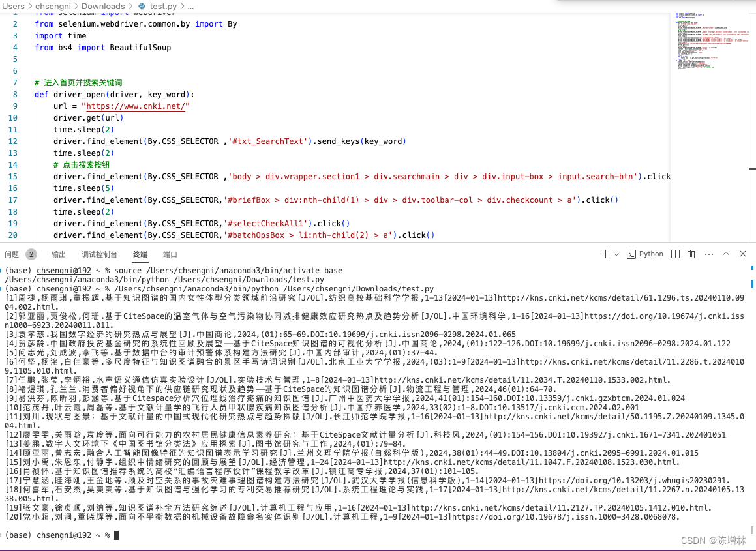Viewport: 756px width, 551px height.
Task: Click the driver.get(url) code line
Action: (x=88, y=117)
